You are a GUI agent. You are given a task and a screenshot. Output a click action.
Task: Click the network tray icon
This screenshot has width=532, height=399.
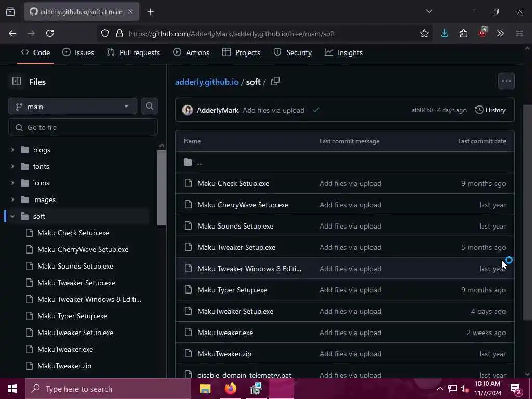[x=453, y=389]
